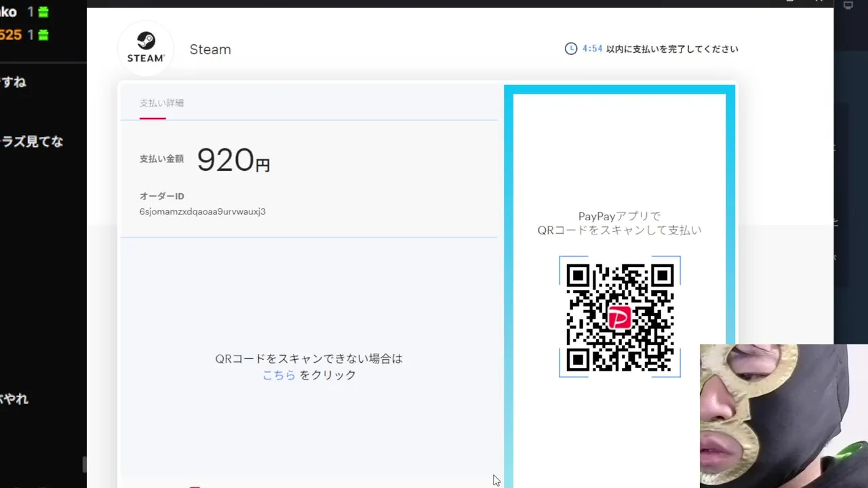Viewport: 868px width, 488px height.
Task: Click the オーダーID label
Action: [161, 197]
